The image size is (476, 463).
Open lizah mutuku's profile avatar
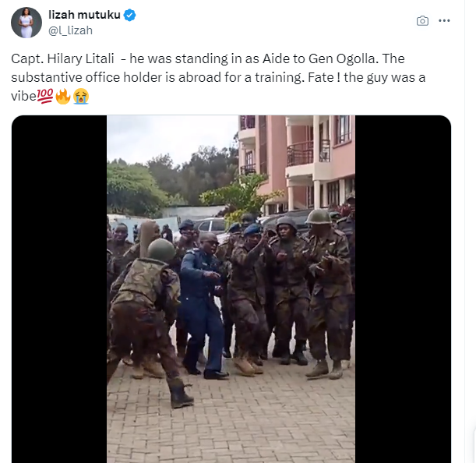click(x=26, y=23)
